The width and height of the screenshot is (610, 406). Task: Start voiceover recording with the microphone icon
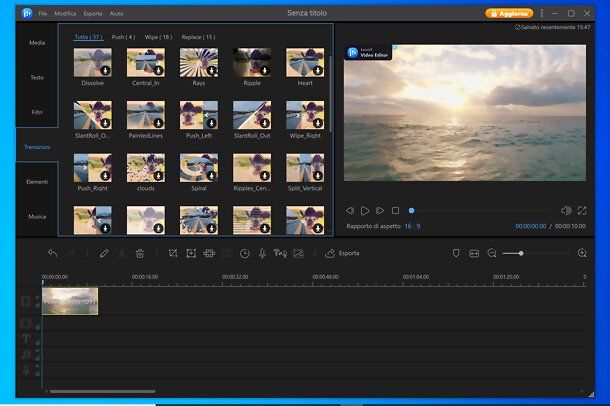point(263,254)
